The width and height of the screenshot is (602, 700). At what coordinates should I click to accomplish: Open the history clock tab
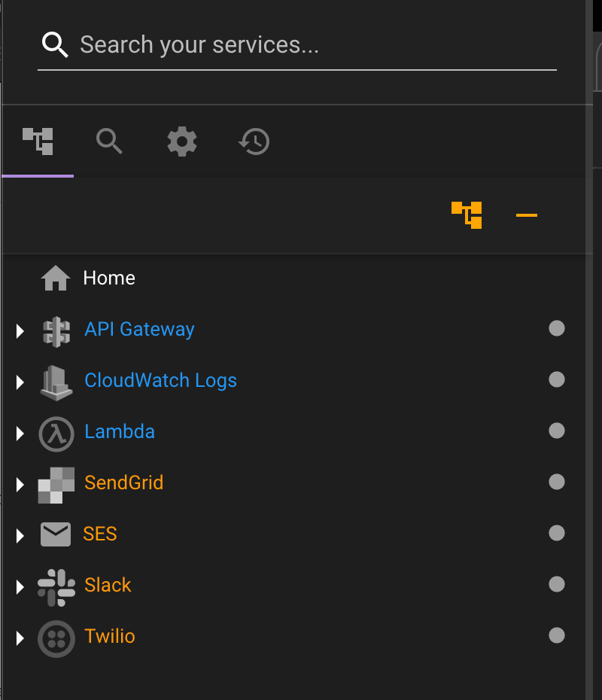254,142
